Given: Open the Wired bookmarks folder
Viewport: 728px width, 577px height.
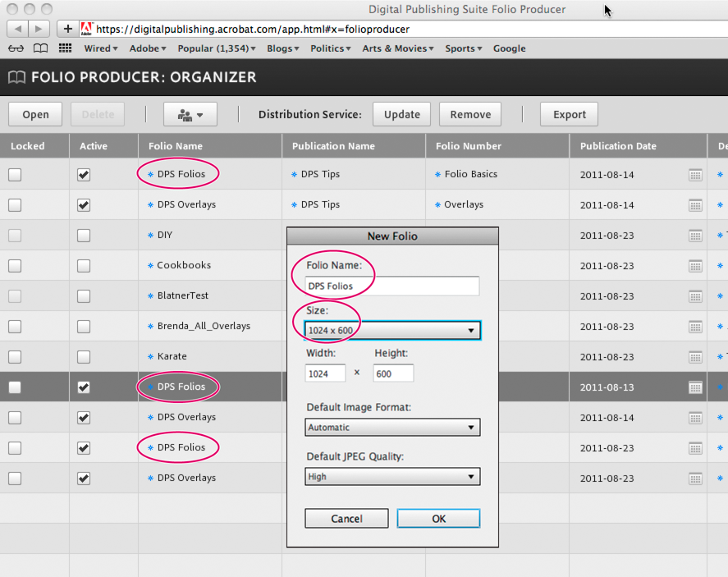Looking at the screenshot, I should 101,48.
